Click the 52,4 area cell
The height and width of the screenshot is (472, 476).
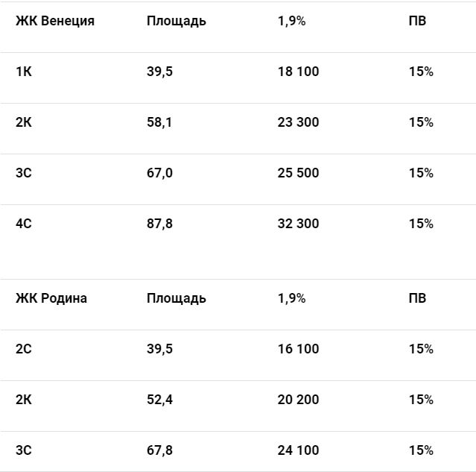tap(159, 400)
